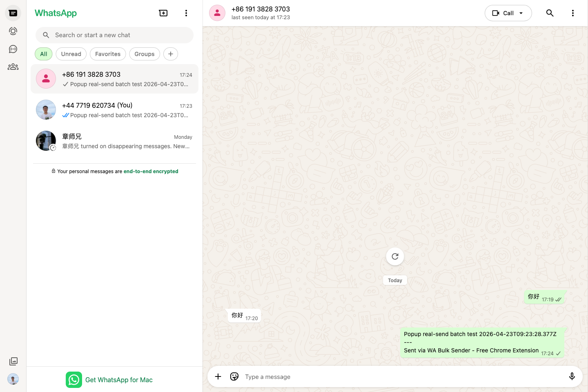
Task: Expand the Call options dropdown arrow
Action: (x=521, y=13)
